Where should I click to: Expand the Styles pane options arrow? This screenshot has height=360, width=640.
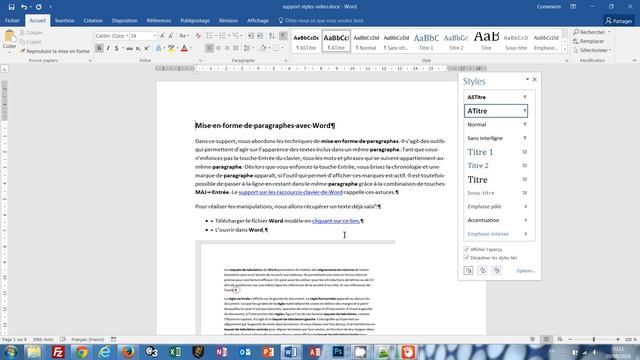click(527, 79)
